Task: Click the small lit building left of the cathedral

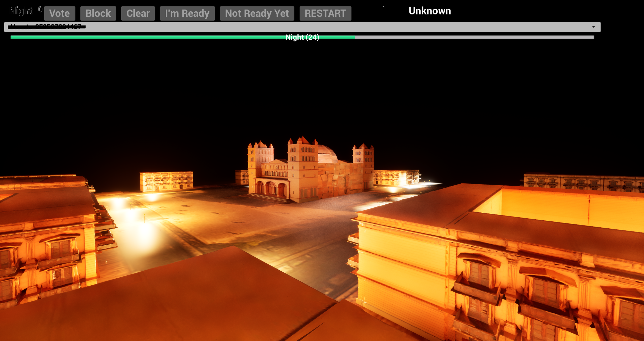Action: pos(166,181)
